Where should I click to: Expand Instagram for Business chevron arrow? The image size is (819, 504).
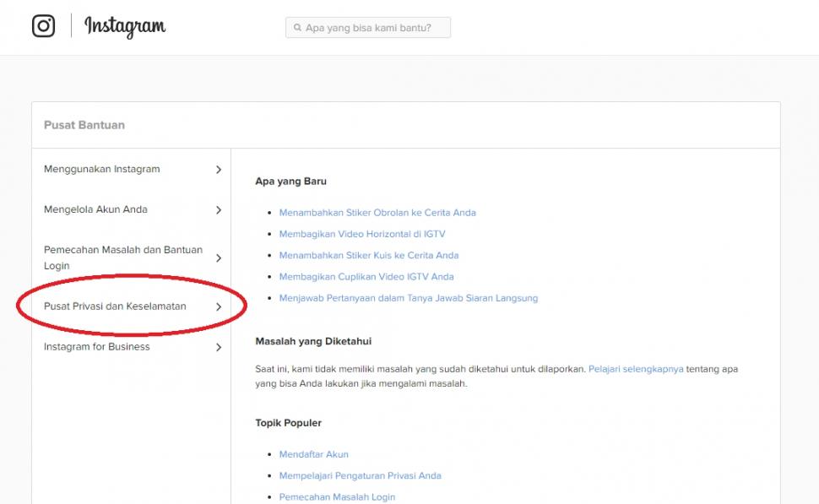219,347
